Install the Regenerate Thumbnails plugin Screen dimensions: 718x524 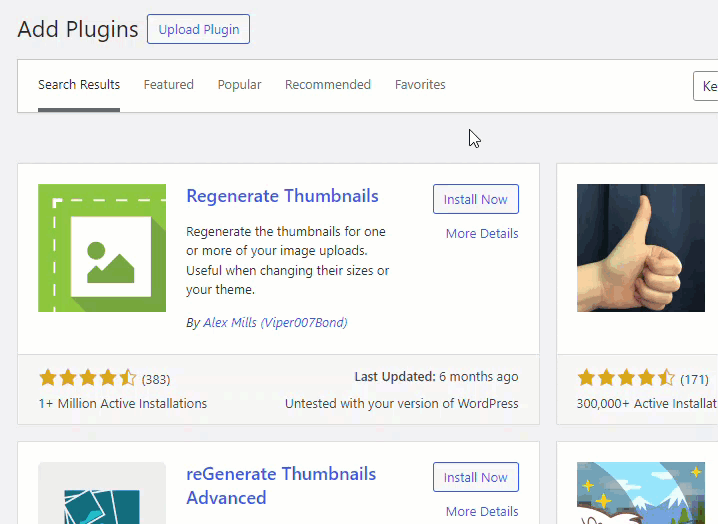[476, 199]
